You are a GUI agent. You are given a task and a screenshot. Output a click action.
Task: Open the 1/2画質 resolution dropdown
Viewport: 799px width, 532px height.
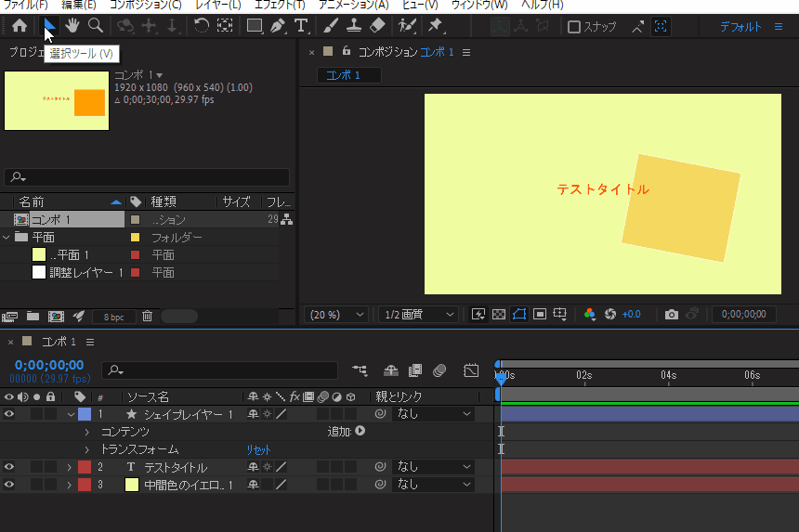(x=419, y=315)
